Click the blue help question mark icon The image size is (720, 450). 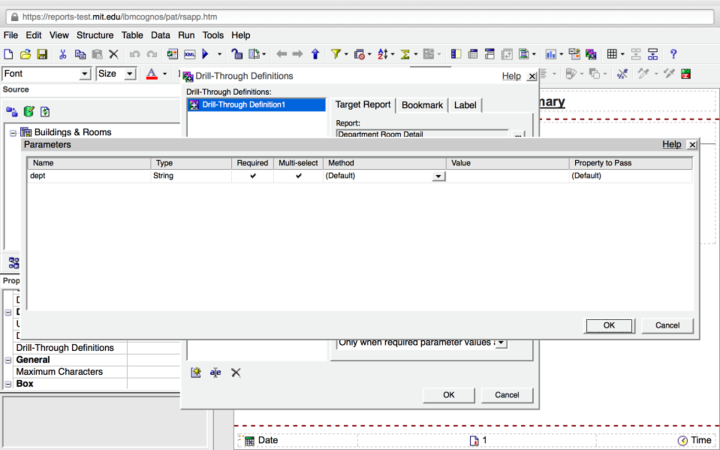coord(674,54)
